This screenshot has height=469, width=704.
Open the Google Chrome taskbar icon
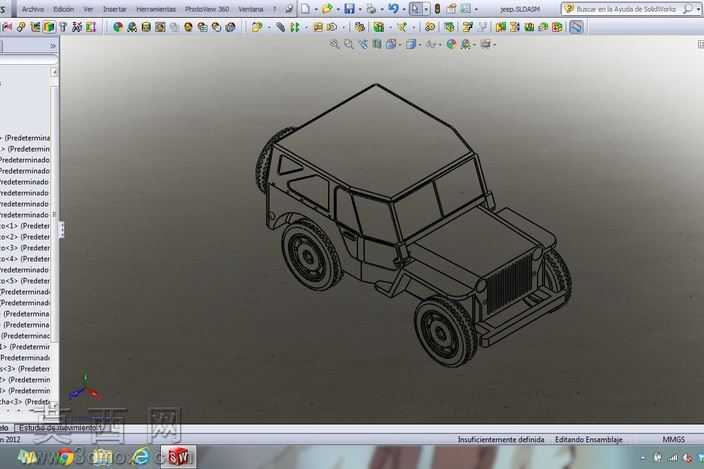(x=65, y=456)
